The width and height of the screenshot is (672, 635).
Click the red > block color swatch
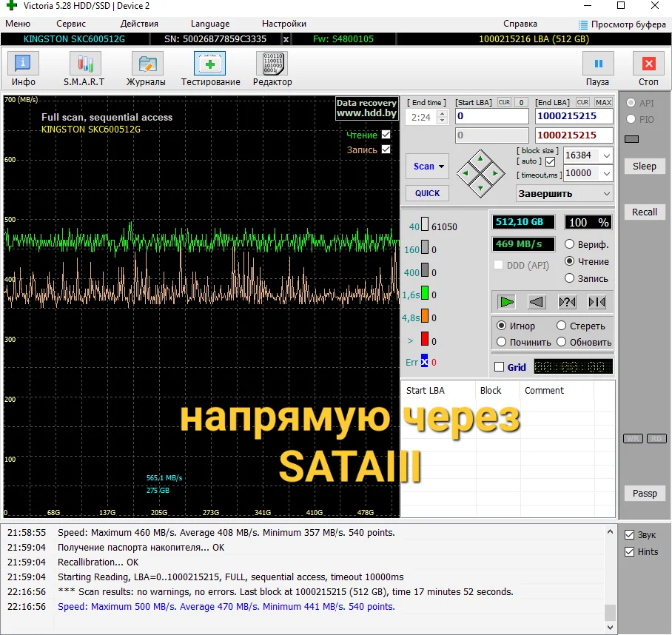(x=425, y=338)
